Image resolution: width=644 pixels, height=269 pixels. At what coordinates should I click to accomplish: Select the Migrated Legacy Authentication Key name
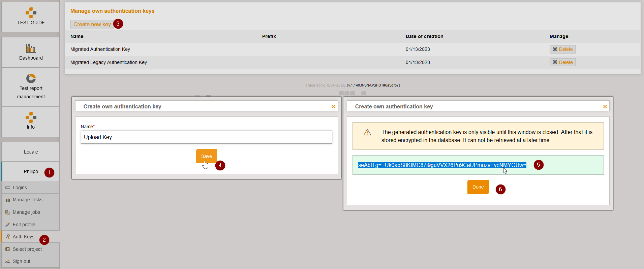tap(109, 62)
